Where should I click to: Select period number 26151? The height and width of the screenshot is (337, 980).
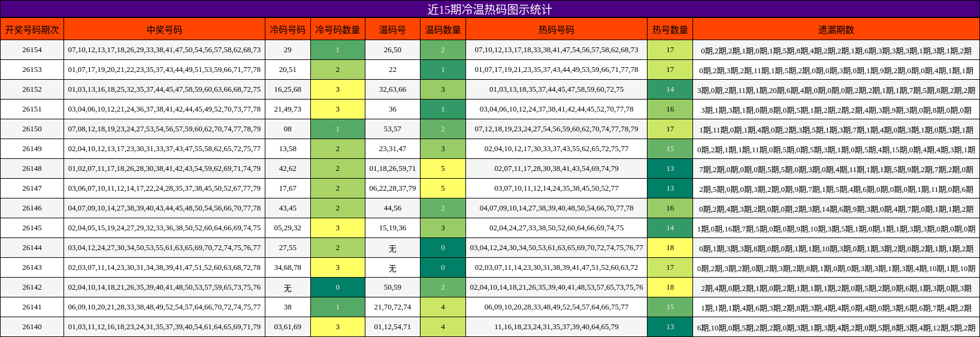(x=32, y=109)
